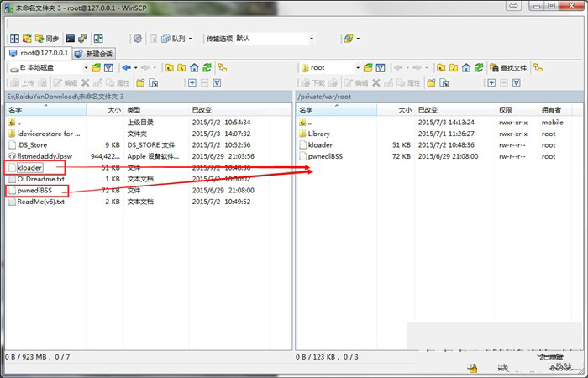Sort remote files by 拥有者 column header
588x378 pixels.
[x=555, y=109]
